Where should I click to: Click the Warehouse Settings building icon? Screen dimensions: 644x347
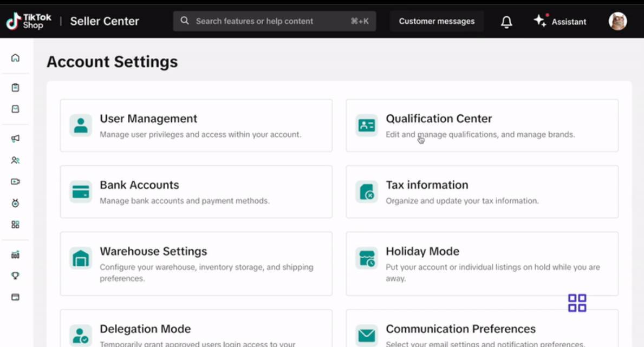pos(81,258)
